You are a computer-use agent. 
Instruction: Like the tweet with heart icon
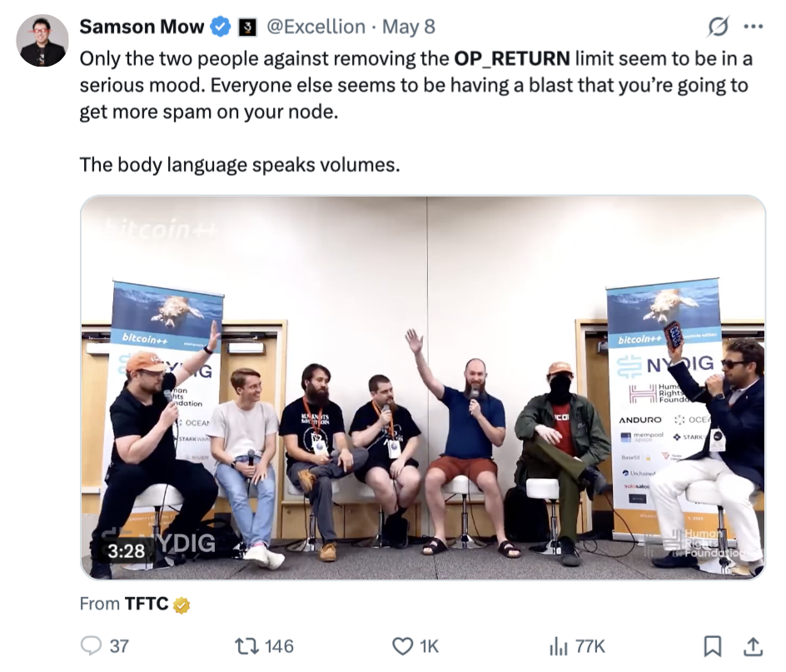click(402, 646)
